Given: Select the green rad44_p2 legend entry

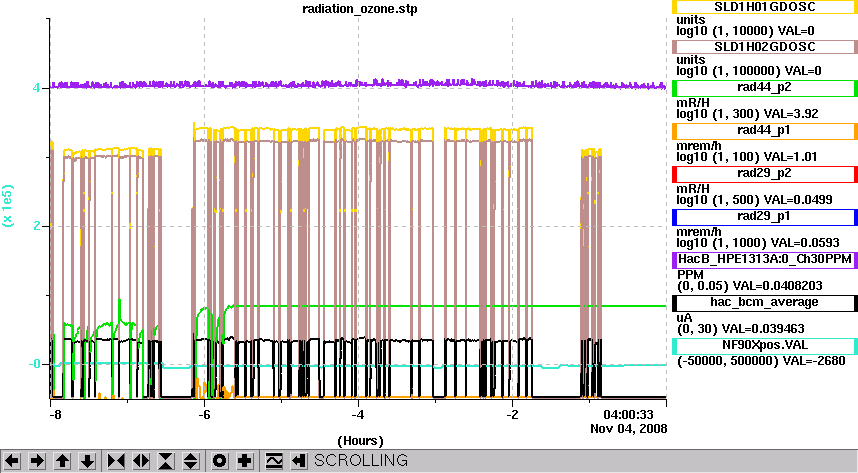Looking at the screenshot, I should pyautogui.click(x=764, y=88).
